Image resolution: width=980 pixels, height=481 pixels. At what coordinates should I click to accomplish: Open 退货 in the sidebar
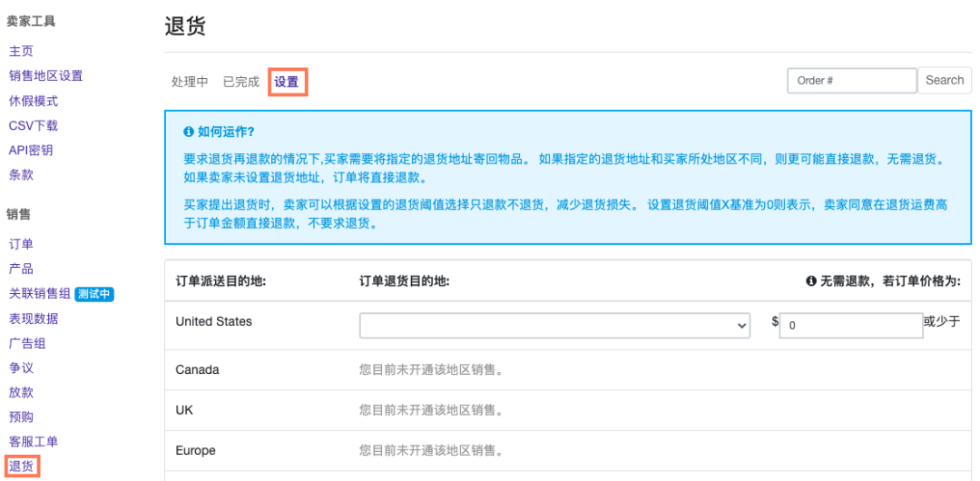coord(22,466)
